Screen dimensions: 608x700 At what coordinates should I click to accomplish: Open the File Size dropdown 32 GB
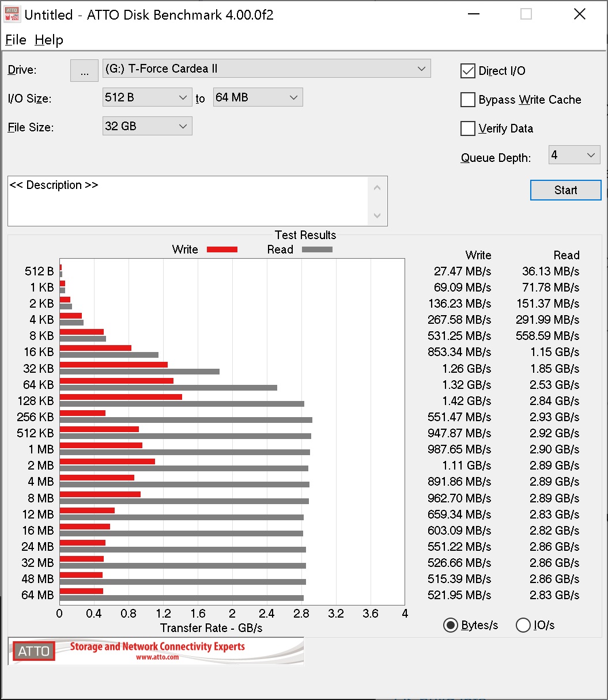147,126
